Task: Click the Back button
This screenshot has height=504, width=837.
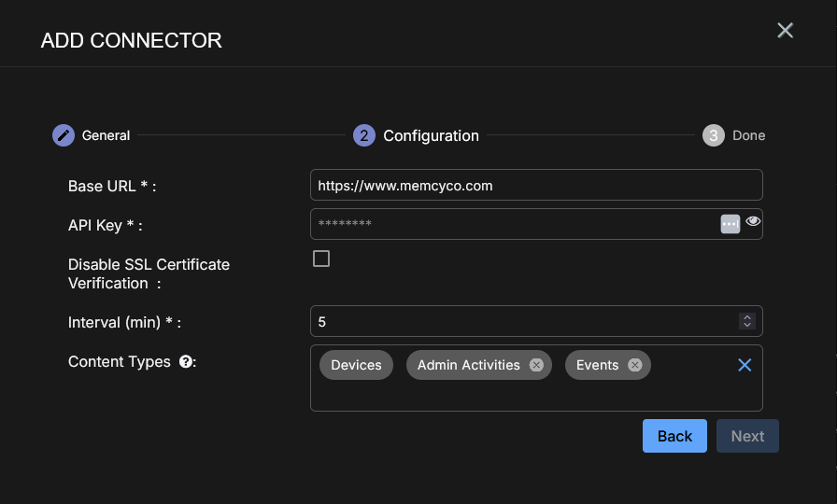Action: (674, 436)
